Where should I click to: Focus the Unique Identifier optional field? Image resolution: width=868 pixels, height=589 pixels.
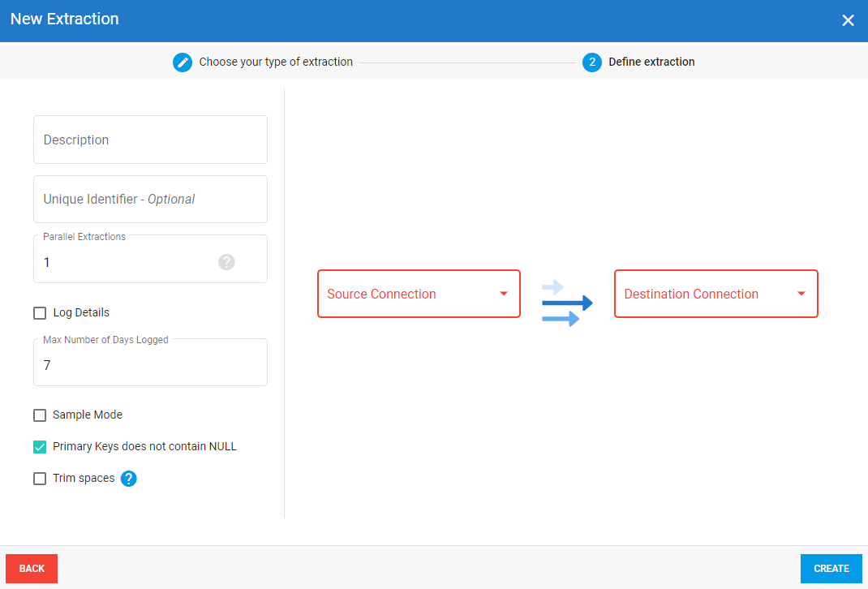click(150, 199)
